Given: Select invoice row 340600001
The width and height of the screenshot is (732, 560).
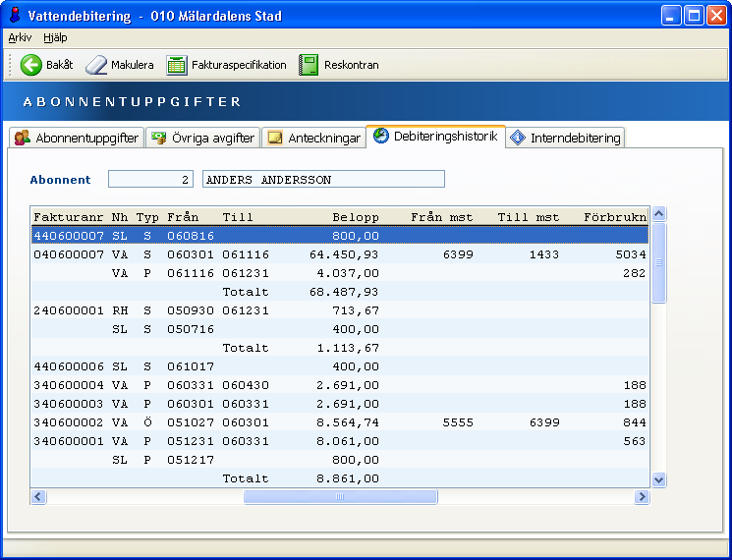Looking at the screenshot, I should [x=340, y=441].
